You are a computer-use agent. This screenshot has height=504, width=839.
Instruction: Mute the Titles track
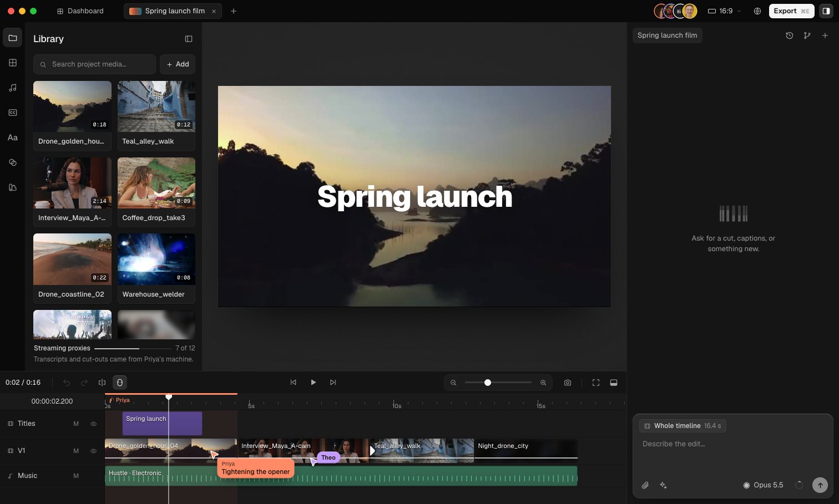[x=76, y=424]
